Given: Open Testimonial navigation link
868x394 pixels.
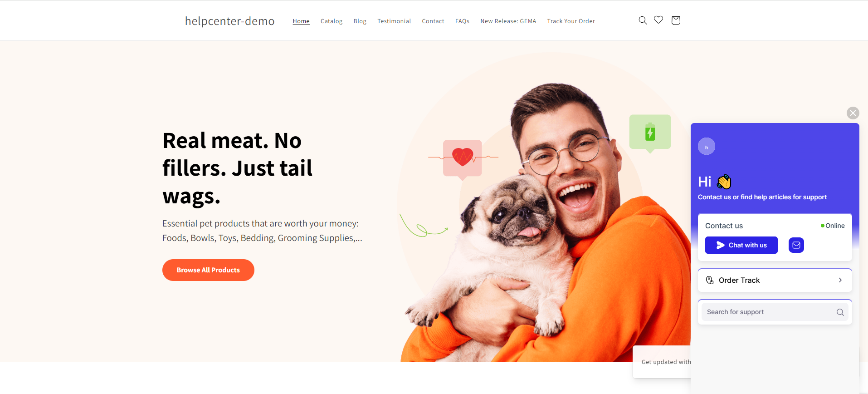Looking at the screenshot, I should [394, 21].
